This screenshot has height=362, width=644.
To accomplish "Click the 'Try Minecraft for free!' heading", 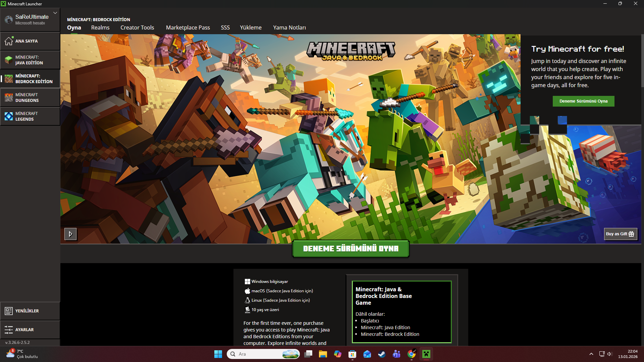I will [x=578, y=49].
